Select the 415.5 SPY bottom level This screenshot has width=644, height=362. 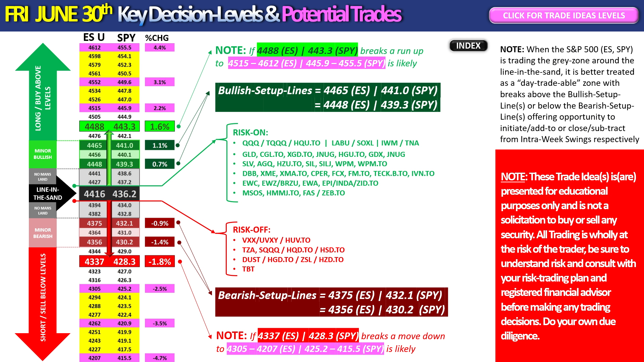[x=124, y=358]
